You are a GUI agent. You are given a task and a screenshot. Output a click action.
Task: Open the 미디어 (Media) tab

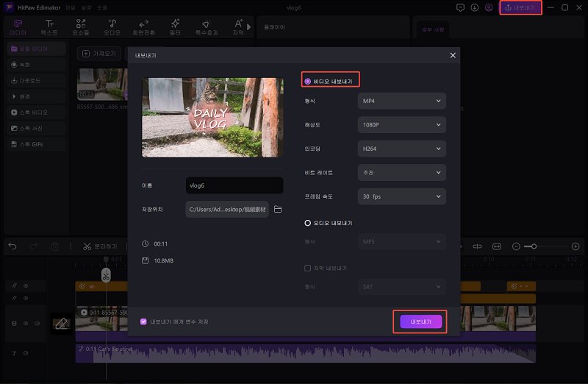18,27
